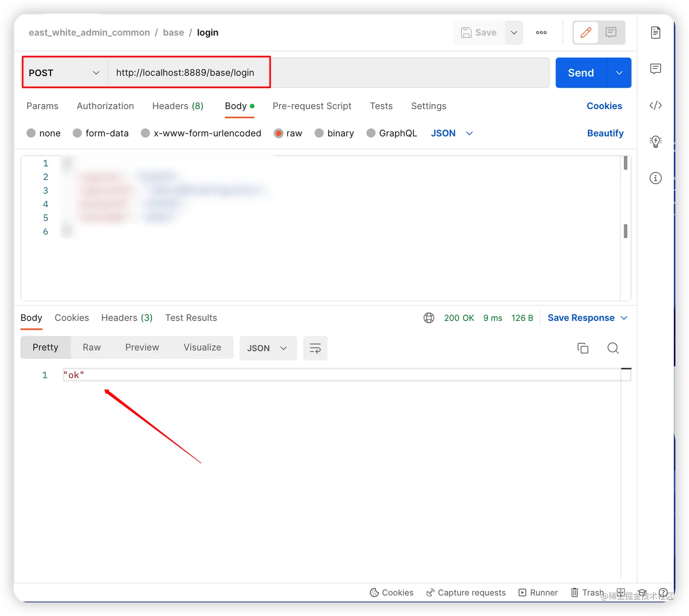Screen dimensions: 689x616
Task: Open the Save Response dropdown
Action: pos(587,318)
